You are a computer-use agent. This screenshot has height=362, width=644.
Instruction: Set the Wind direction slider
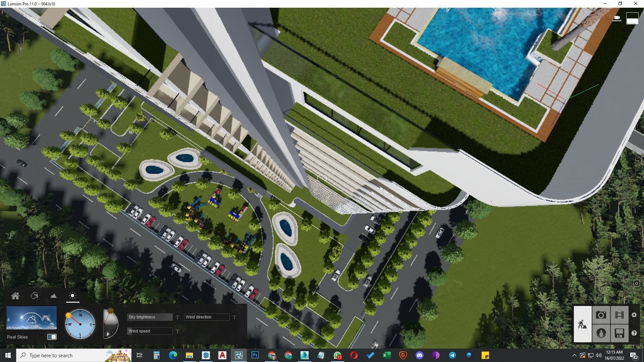pos(207,317)
